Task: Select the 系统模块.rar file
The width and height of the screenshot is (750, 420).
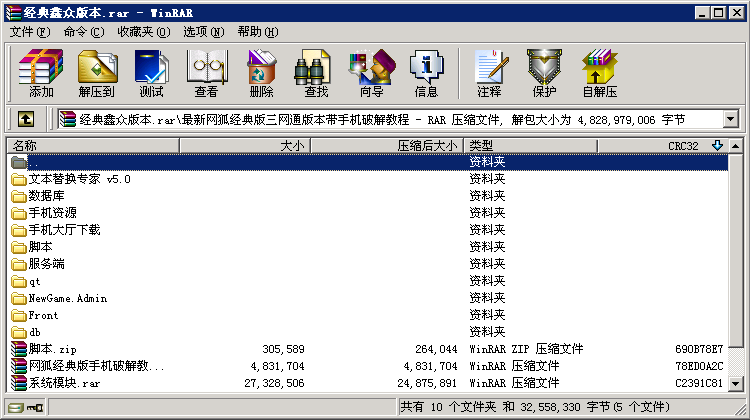Action: (x=64, y=383)
